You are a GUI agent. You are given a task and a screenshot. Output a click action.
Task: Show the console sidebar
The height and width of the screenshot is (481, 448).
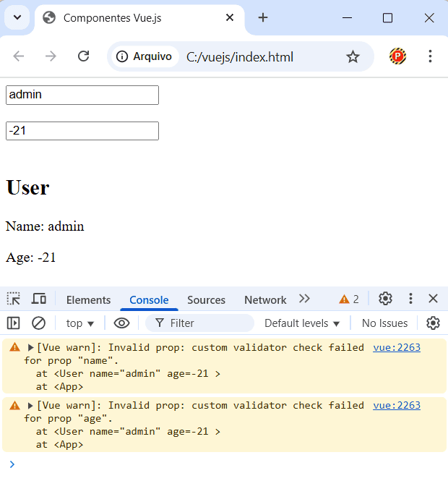coord(13,323)
